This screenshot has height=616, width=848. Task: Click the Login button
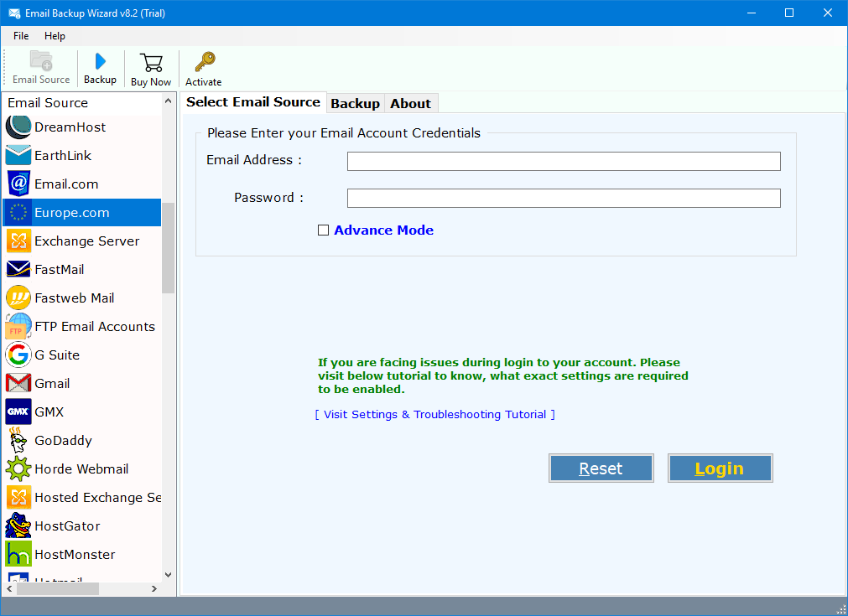coord(720,468)
